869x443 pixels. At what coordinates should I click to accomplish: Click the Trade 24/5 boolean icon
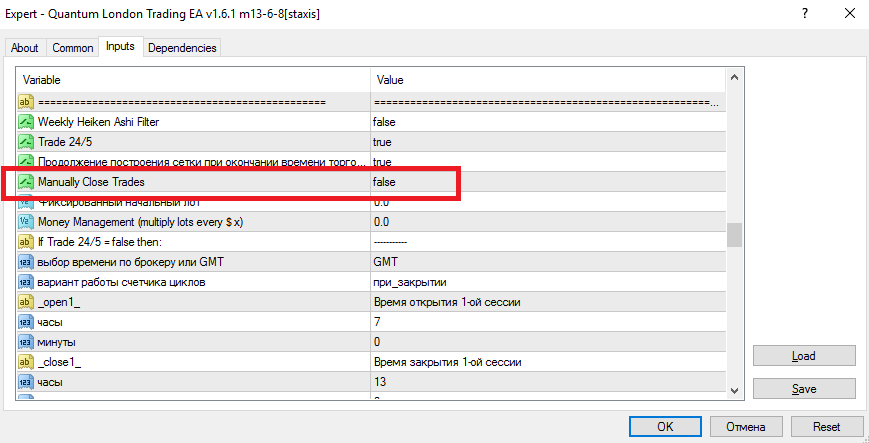[x=26, y=142]
